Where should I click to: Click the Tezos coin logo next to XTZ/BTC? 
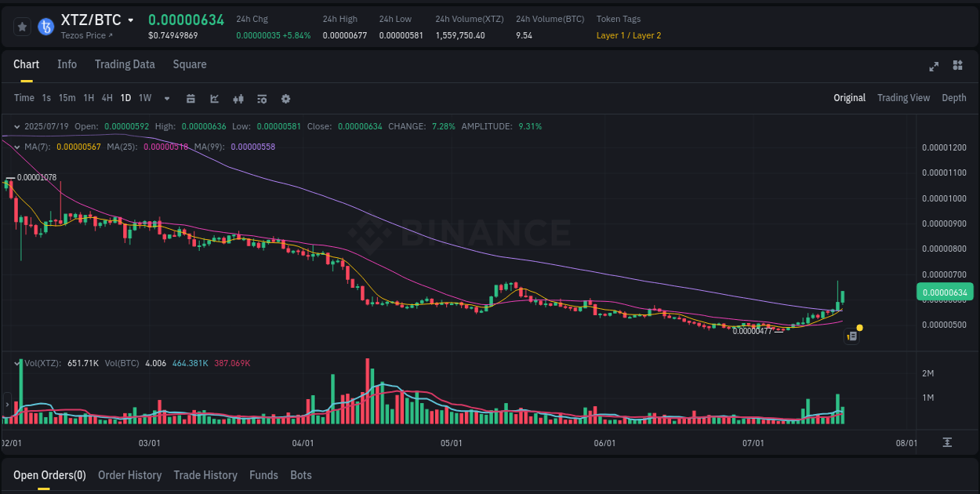(x=46, y=26)
